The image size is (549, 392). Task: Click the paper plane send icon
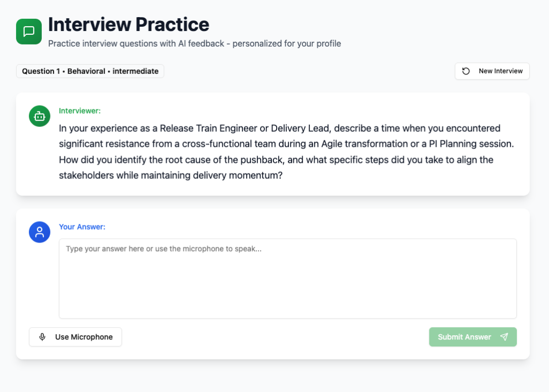(504, 337)
